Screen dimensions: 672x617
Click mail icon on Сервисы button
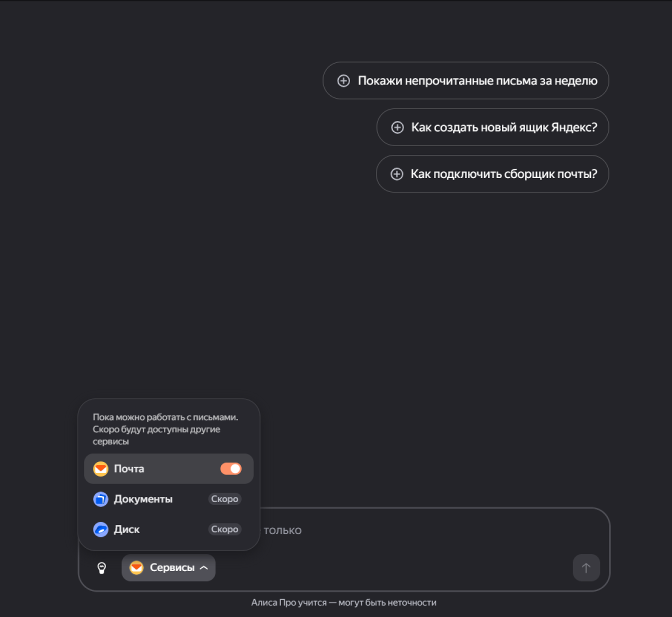[x=136, y=567]
